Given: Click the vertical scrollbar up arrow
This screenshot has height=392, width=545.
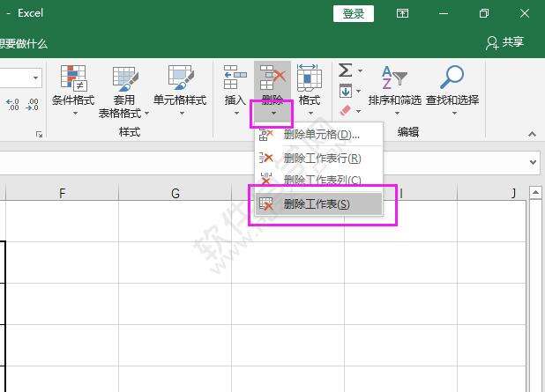Looking at the screenshot, I should coord(535,192).
